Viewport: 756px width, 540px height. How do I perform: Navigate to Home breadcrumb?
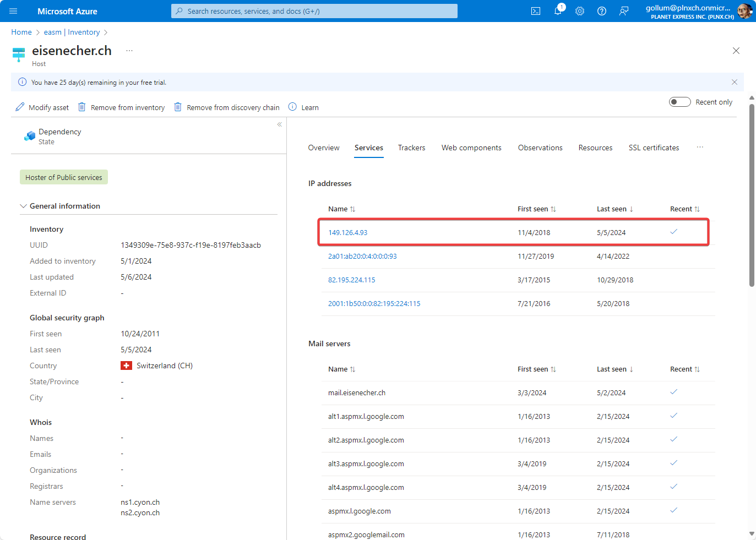pos(21,32)
